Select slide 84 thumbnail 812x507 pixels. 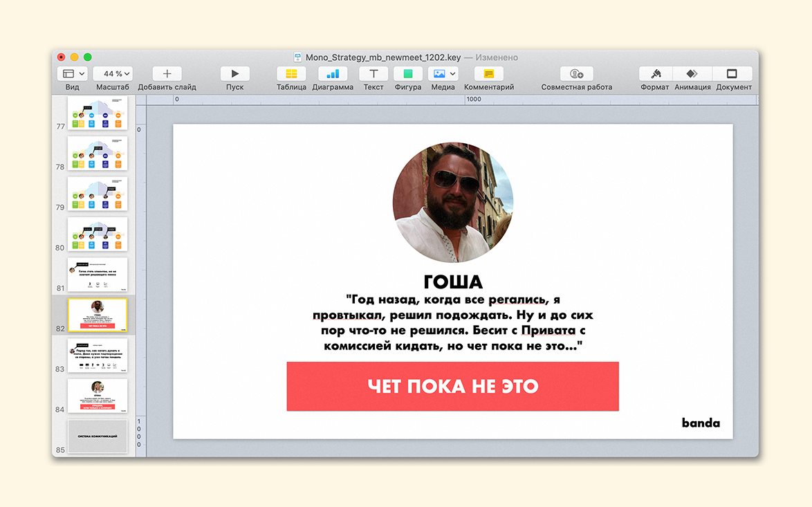(x=98, y=396)
